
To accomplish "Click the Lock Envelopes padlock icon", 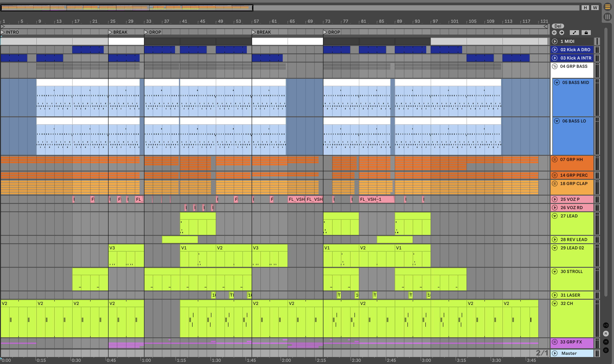I will click(586, 33).
